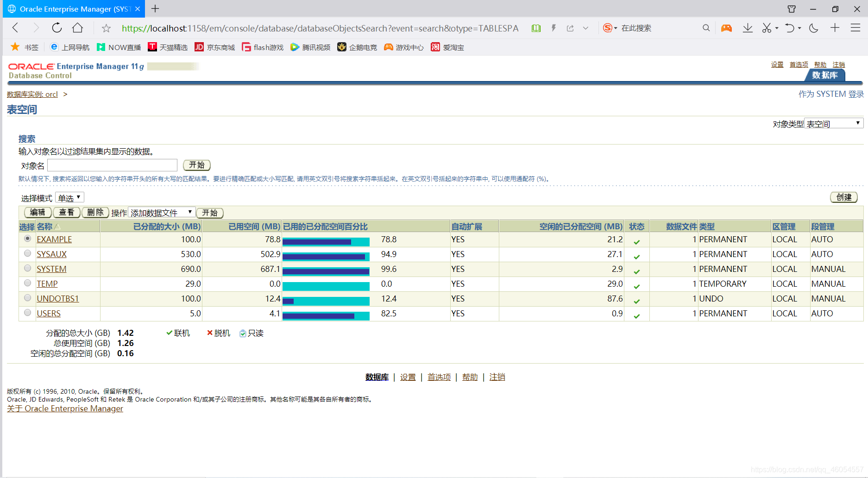868x478 pixels.
Task: Open the 天猫精选 bookmark
Action: coord(168,47)
